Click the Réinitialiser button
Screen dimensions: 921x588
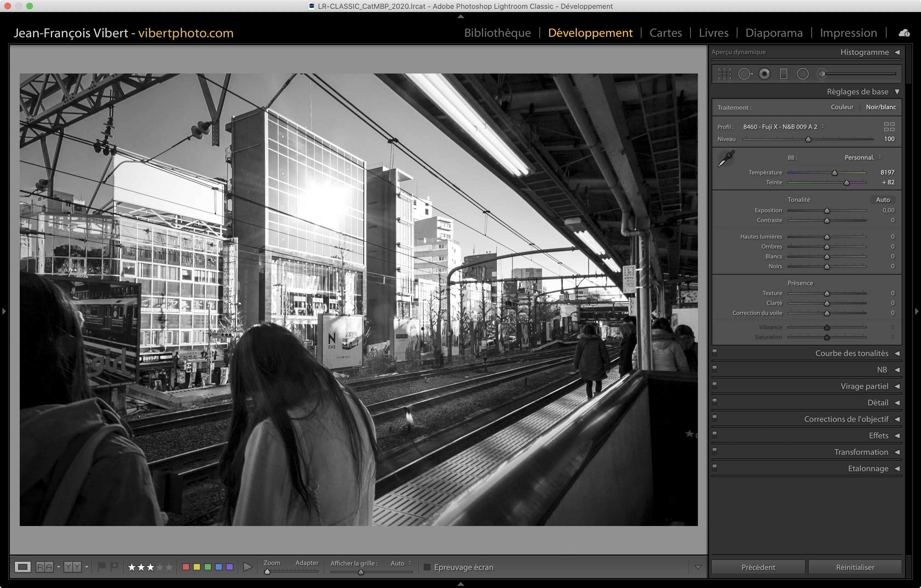pos(855,567)
